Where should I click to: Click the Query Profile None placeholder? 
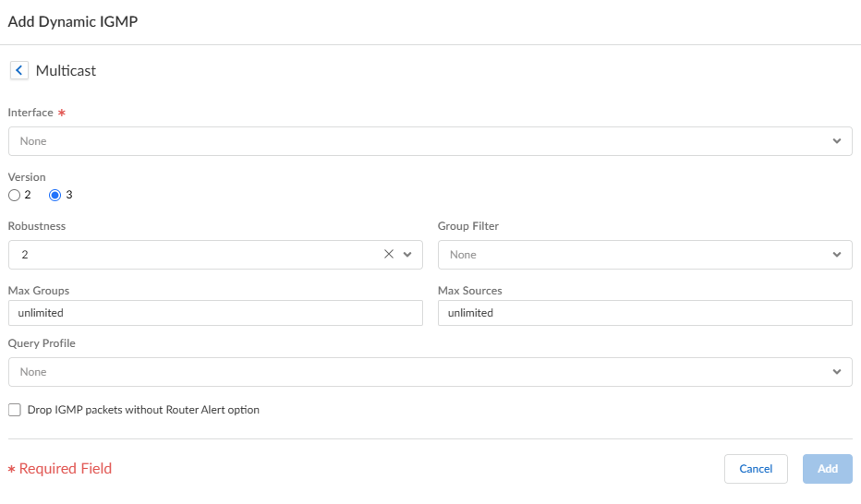click(x=34, y=372)
